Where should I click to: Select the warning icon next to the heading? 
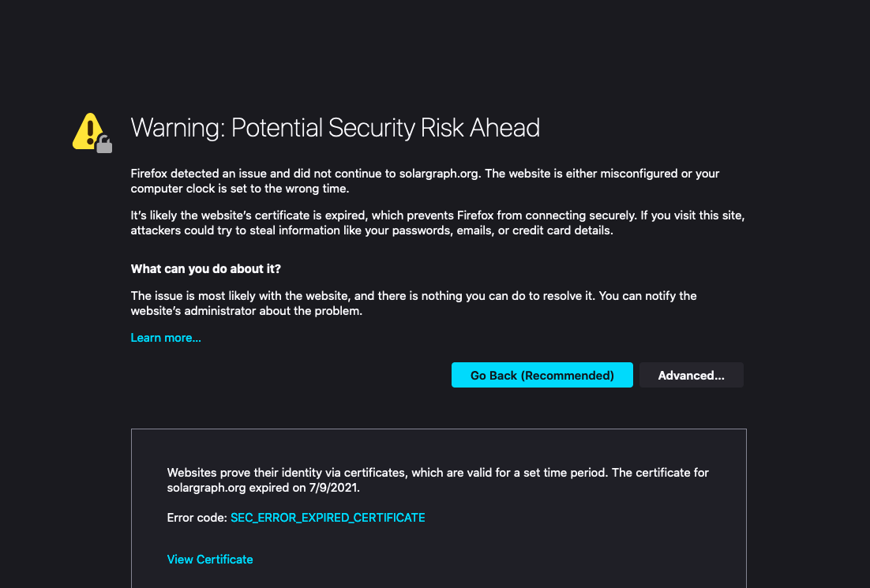tap(88, 128)
